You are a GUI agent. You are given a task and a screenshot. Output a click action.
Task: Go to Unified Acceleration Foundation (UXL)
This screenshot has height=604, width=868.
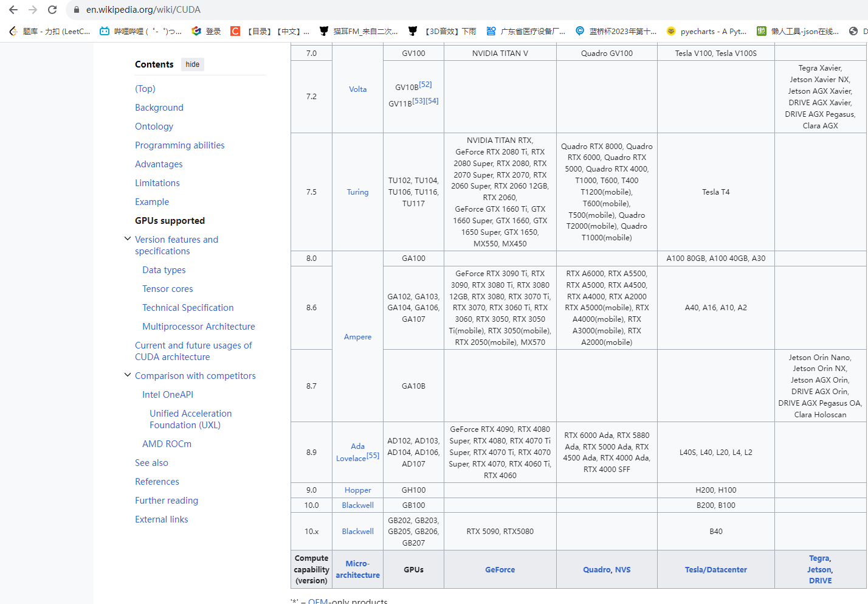pyautogui.click(x=190, y=419)
